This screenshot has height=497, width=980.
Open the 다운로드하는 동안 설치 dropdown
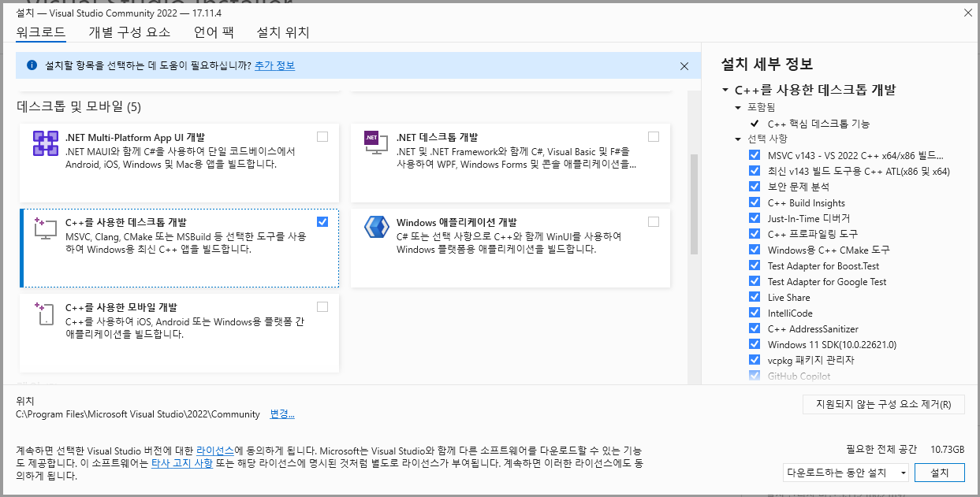[846, 473]
